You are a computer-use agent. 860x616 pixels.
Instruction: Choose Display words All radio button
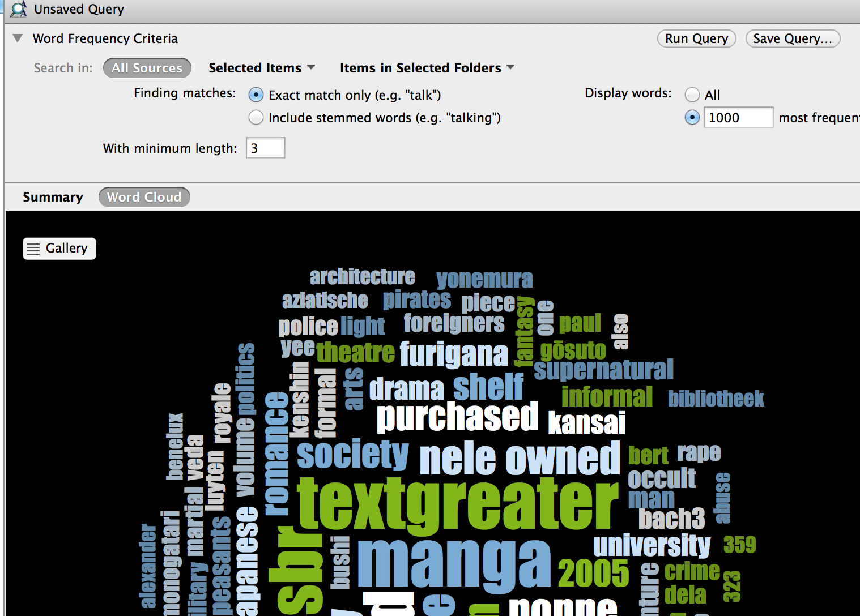(x=692, y=95)
